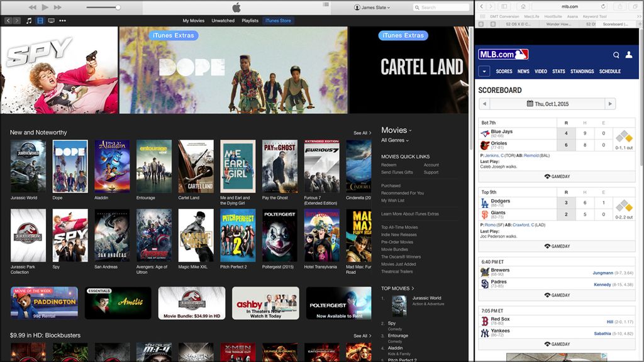Click the TV Shows icon in iTunes
This screenshot has width=644, height=362.
click(51, 21)
